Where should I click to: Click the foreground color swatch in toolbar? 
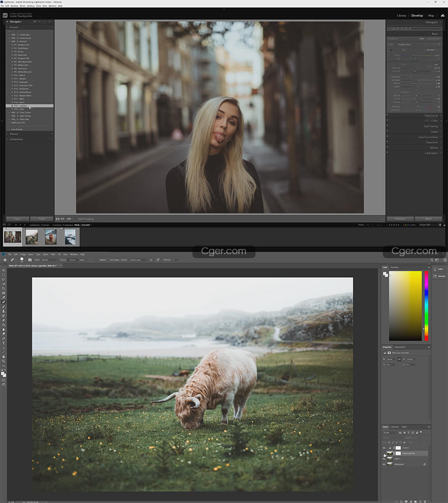[3, 373]
